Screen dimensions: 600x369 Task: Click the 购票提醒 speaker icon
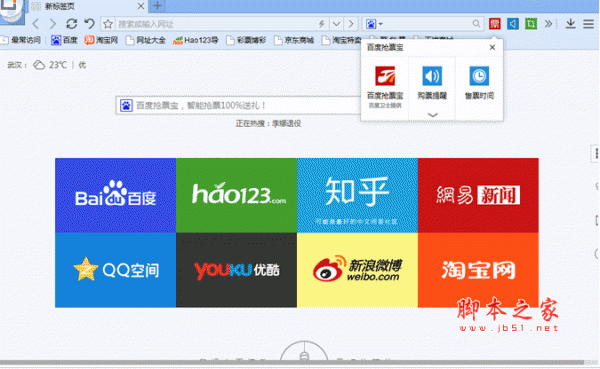432,76
